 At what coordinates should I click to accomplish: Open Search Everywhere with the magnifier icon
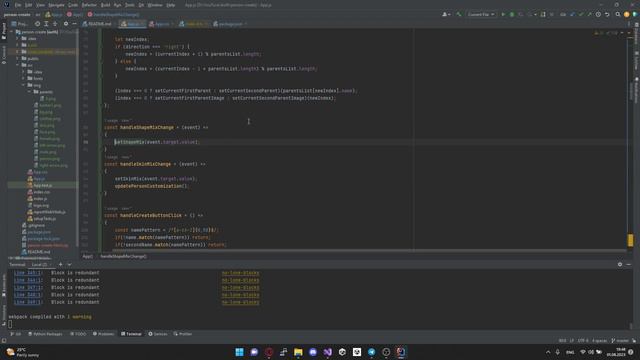click(618, 14)
